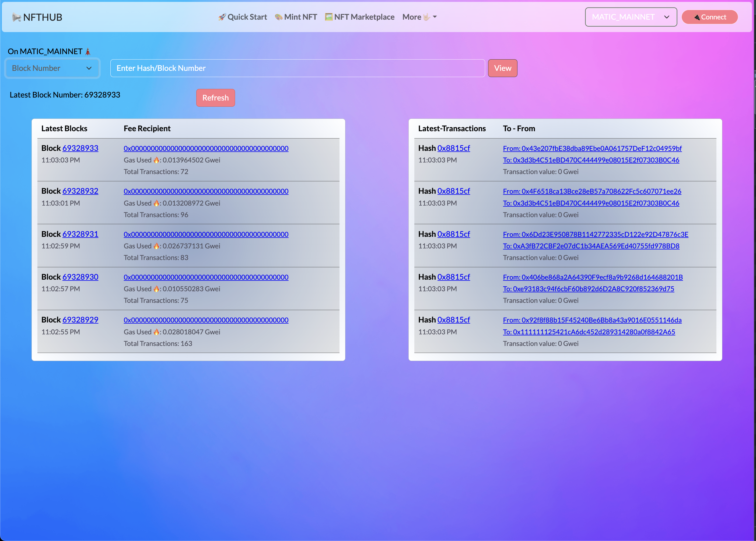The width and height of the screenshot is (756, 541).
Task: Expand the Block Number search type dropdown
Action: coord(52,68)
